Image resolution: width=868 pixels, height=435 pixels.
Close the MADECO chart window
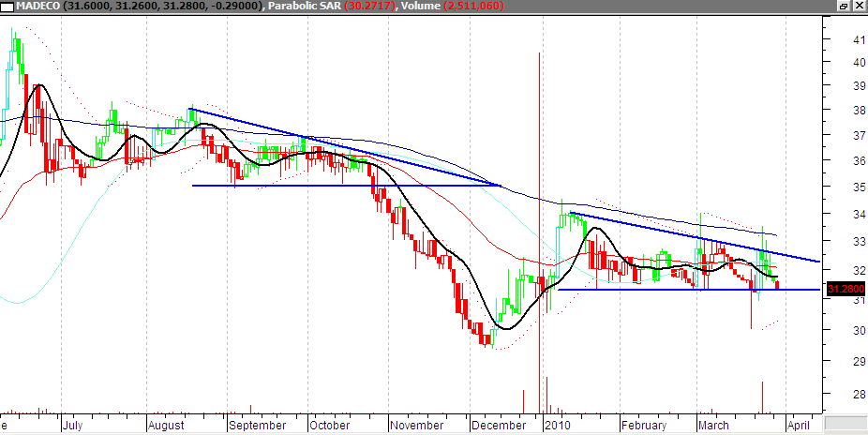(858, 6)
